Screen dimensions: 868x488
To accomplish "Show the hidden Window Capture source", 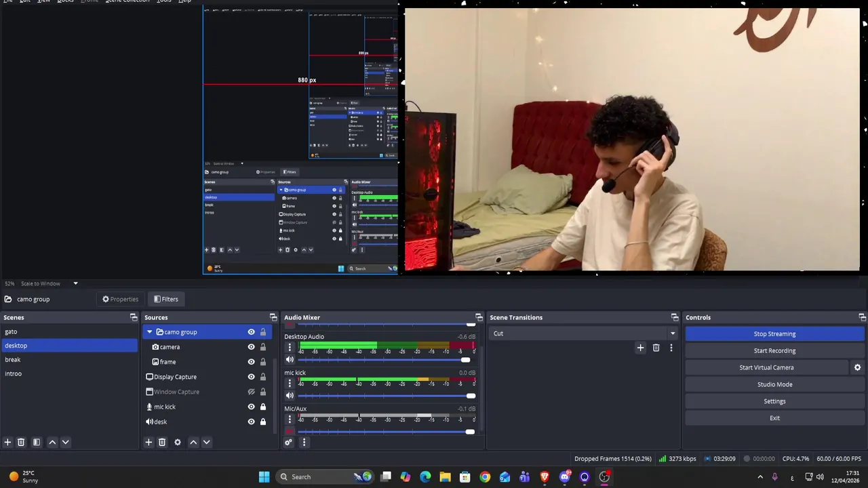I will click(x=251, y=392).
